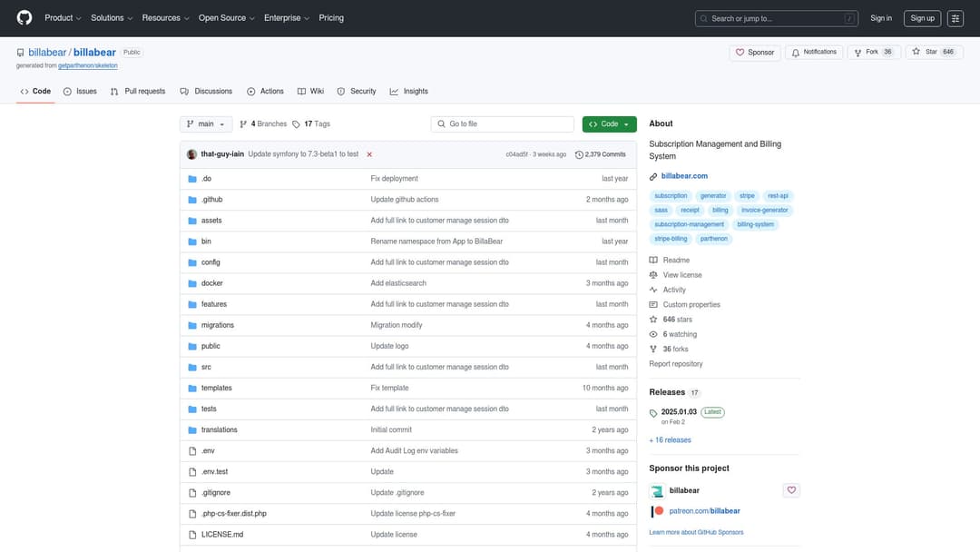The width and height of the screenshot is (980, 552).
Task: Click the billabear sponsor avatar
Action: (x=657, y=491)
